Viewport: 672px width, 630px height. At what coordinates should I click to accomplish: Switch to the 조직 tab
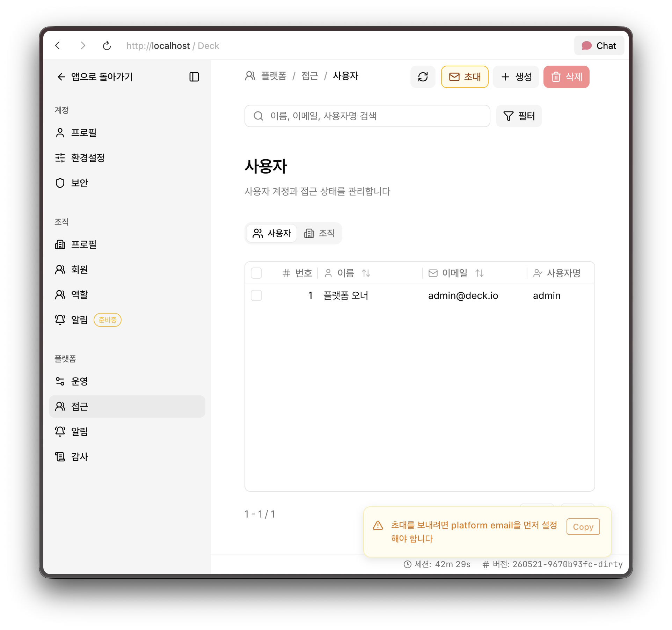pos(319,233)
